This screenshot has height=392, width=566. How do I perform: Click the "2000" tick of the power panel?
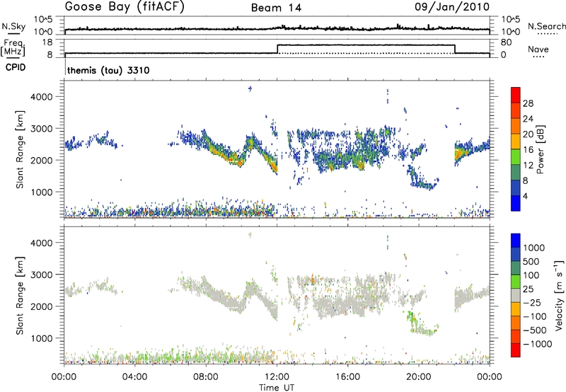(x=42, y=160)
